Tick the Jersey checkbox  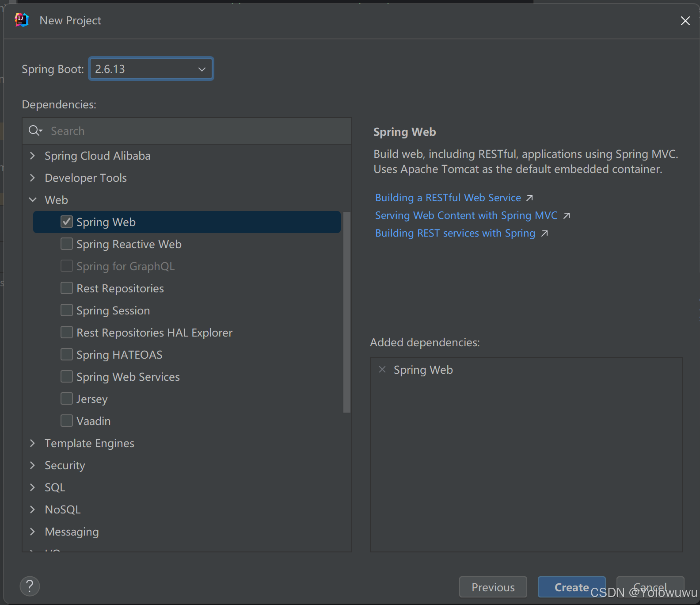(67, 398)
